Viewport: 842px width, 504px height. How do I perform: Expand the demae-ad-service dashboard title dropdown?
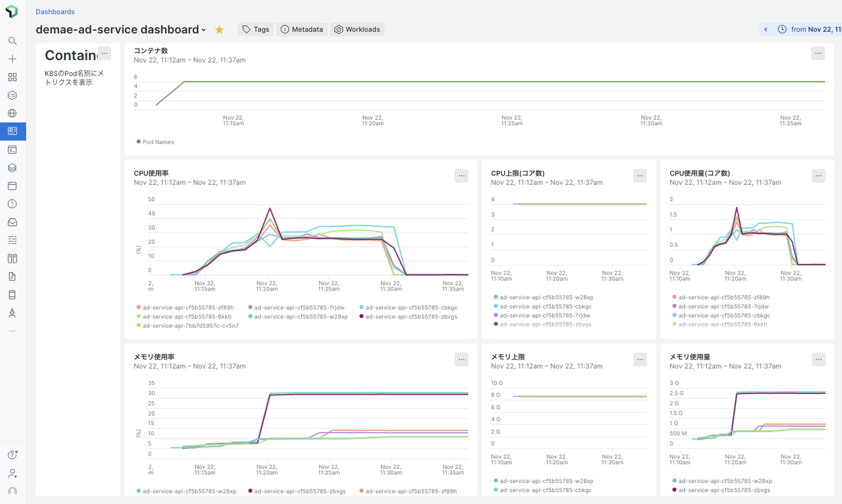point(203,30)
